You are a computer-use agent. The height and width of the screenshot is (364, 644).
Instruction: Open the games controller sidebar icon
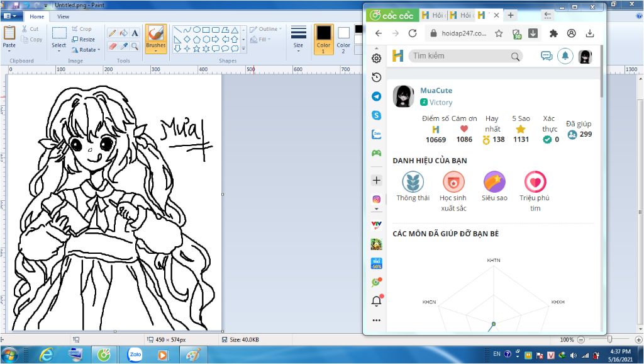coord(376,153)
